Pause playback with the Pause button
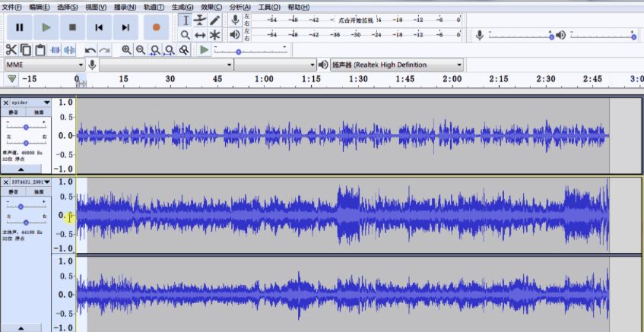Viewport: 644px width, 332px height. point(19,27)
